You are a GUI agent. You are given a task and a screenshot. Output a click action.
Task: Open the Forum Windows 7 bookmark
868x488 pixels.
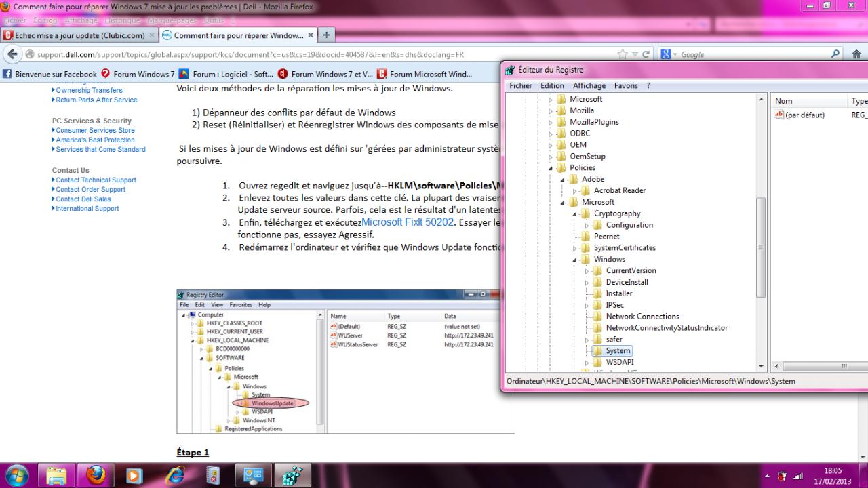[138, 74]
